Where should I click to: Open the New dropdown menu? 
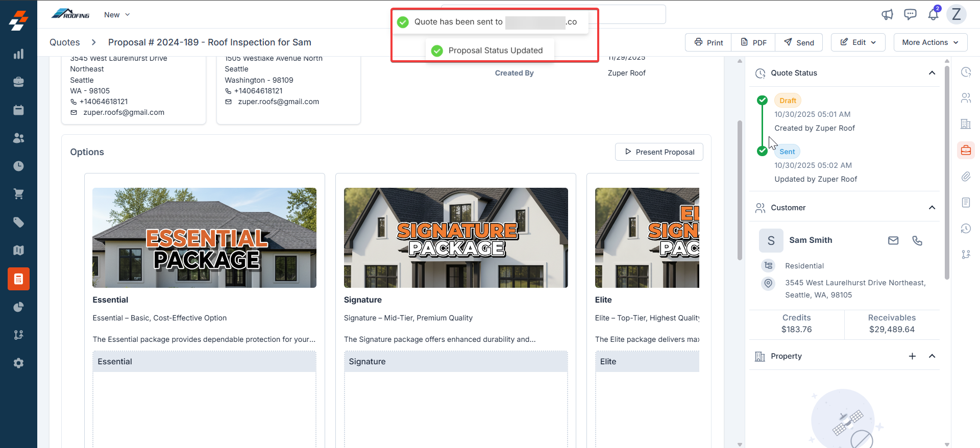point(117,15)
